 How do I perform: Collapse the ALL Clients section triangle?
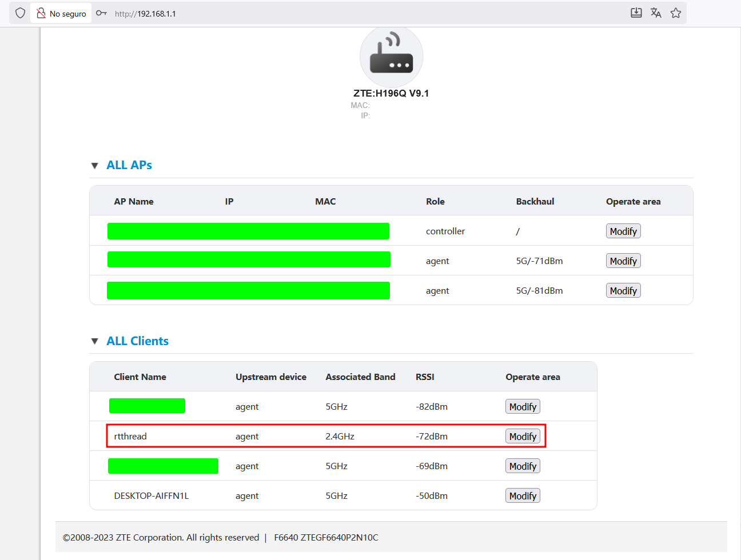point(95,342)
